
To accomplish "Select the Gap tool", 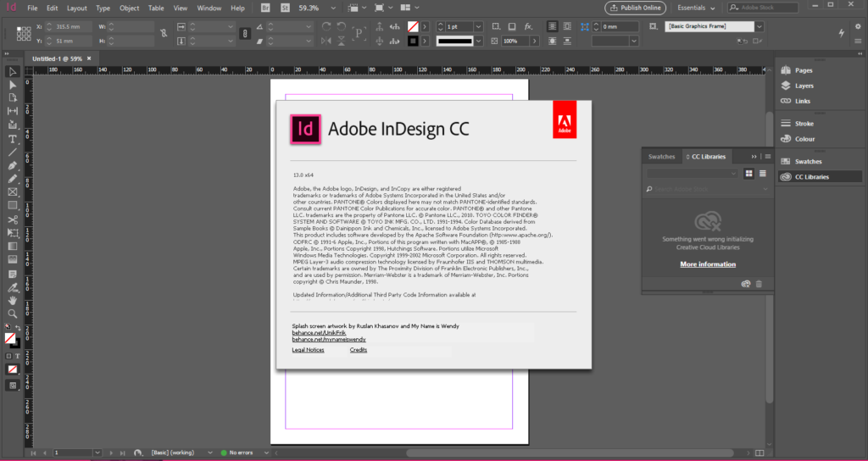I will pos(12,111).
